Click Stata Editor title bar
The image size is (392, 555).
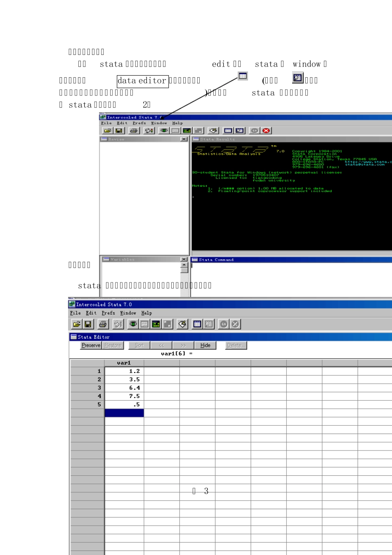coord(230,337)
